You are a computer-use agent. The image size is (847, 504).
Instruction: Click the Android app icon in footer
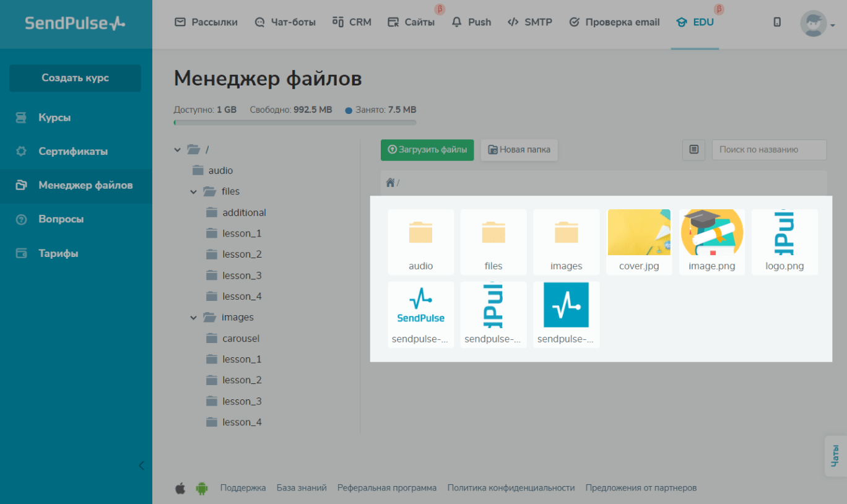coord(201,488)
